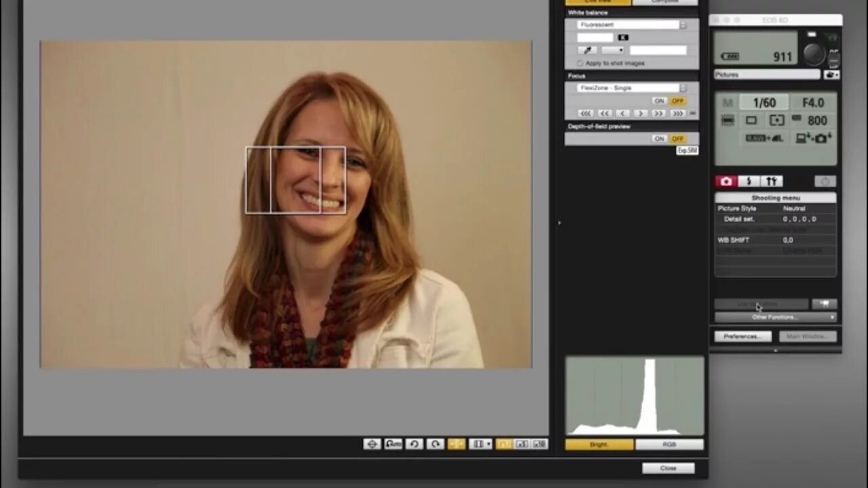
Task: Click the Exp.SIM indicator
Action: coord(687,150)
